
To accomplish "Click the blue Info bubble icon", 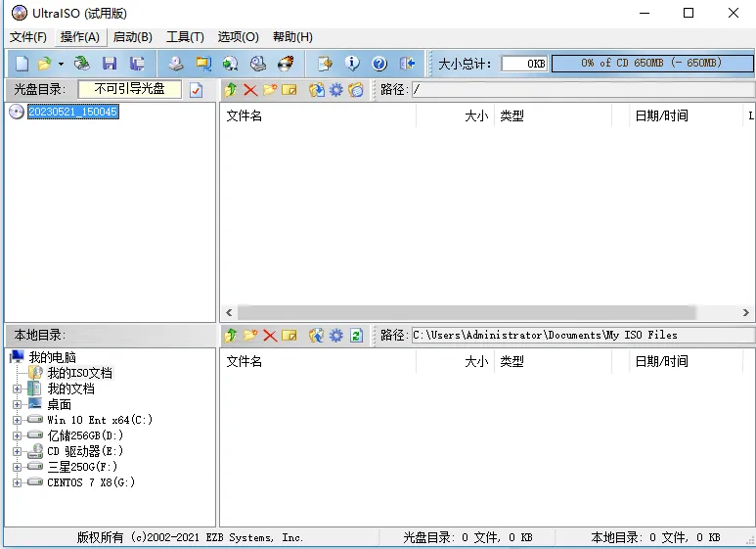I will click(x=352, y=64).
